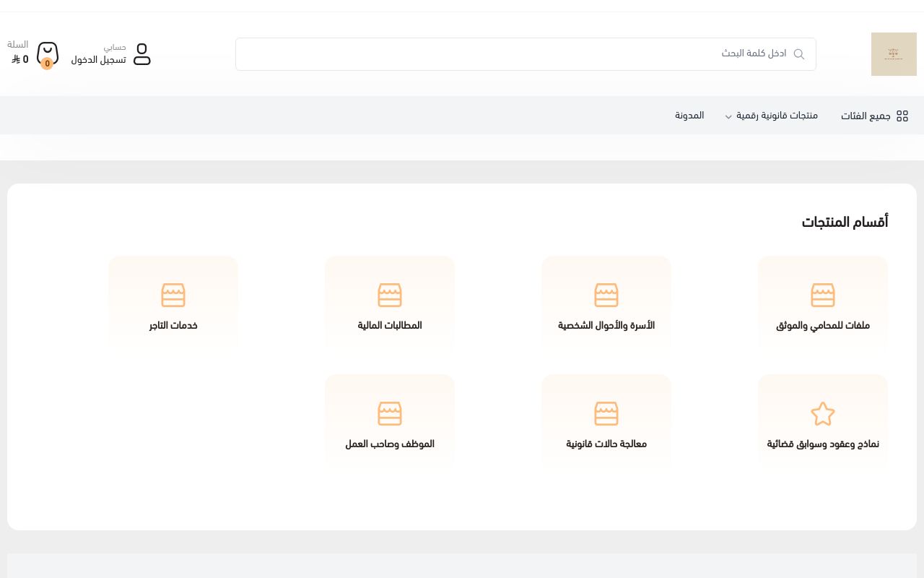The width and height of the screenshot is (924, 578).
Task: Click the أقسام المنتجات section heading
Action: [x=845, y=222]
